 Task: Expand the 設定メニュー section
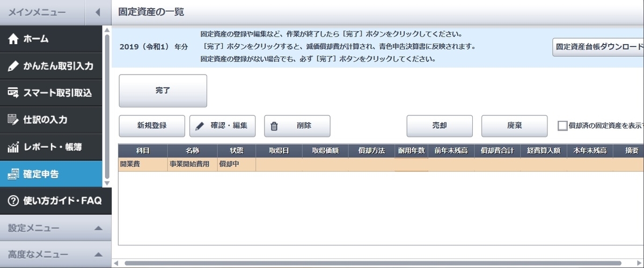tap(98, 228)
